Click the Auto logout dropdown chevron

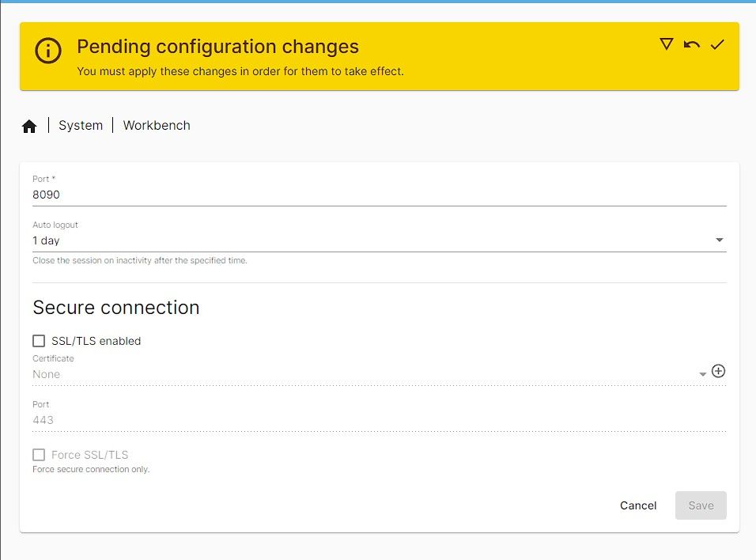point(720,239)
